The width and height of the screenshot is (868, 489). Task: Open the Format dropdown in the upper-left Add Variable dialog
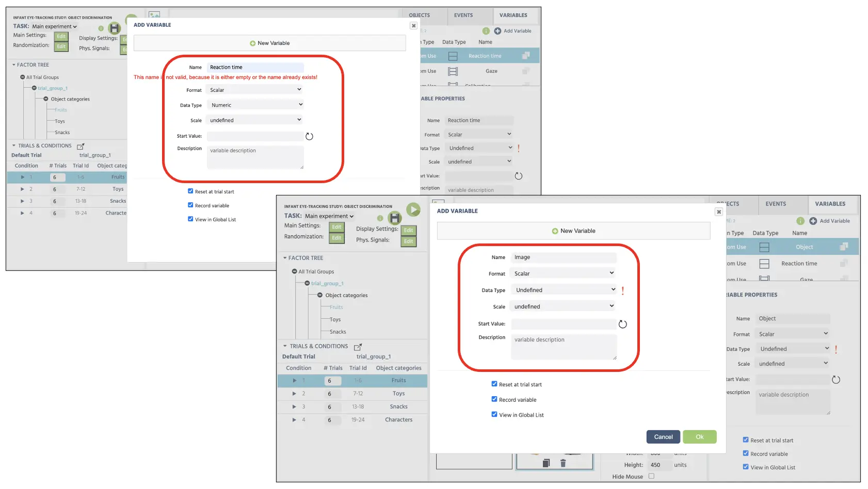click(255, 90)
